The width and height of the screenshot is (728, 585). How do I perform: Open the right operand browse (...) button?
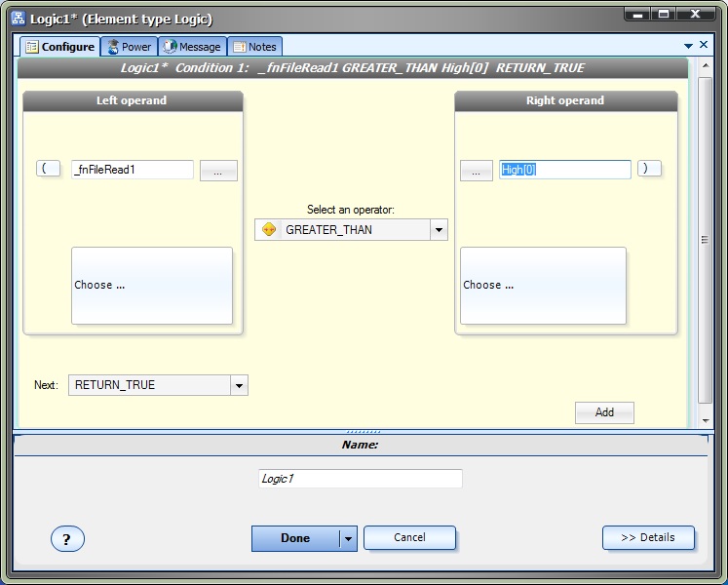477,171
